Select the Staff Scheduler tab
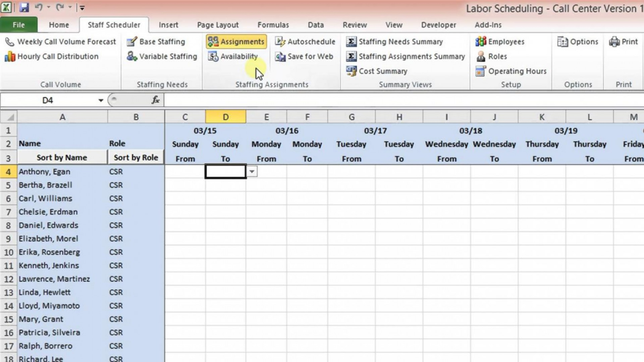The height and width of the screenshot is (362, 644). click(114, 25)
